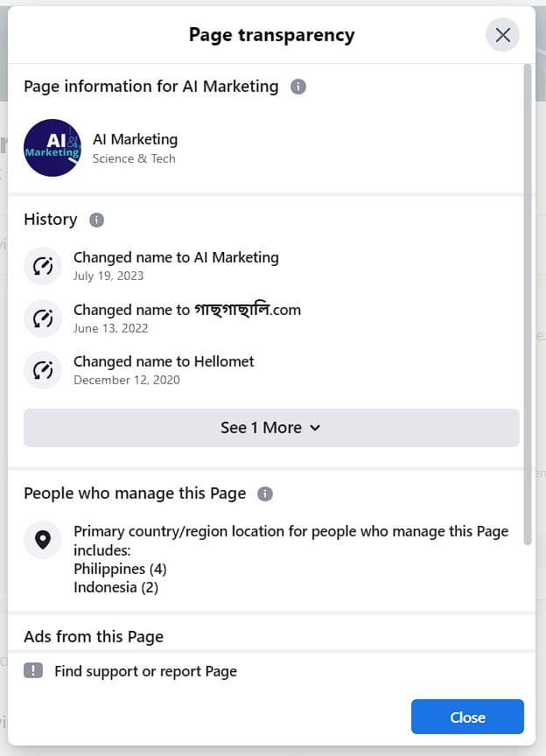Click info icon next to History
Viewport: 546px width, 756px height.
point(96,220)
